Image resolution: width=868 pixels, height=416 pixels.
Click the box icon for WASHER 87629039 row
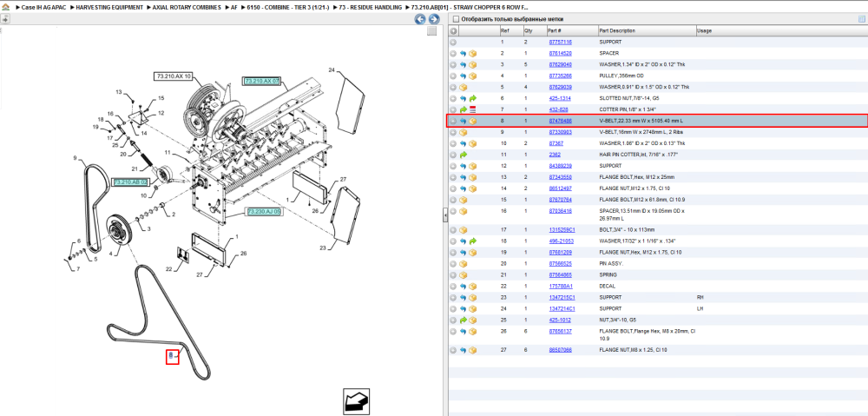[x=463, y=88]
